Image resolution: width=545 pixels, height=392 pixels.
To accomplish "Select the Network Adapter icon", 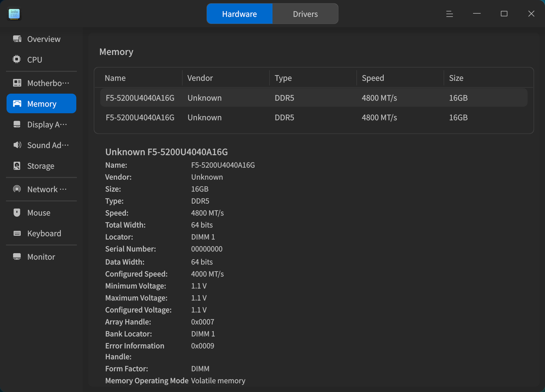I will point(17,189).
